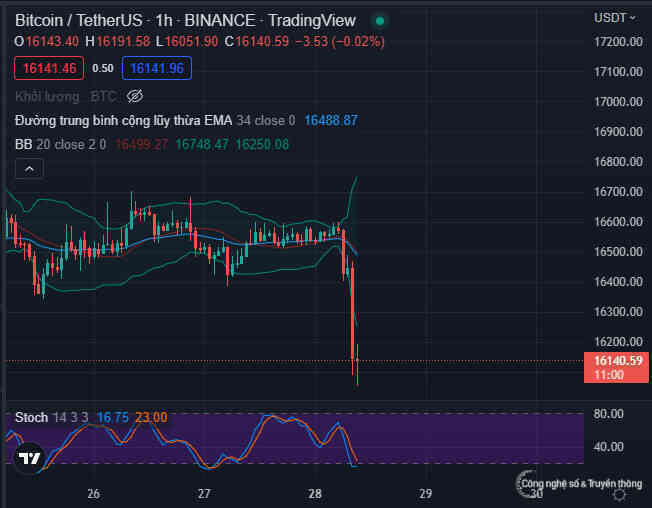Image resolution: width=652 pixels, height=508 pixels.
Task: Click the Bitcoin / TetherUS chart title
Action: coord(79,20)
